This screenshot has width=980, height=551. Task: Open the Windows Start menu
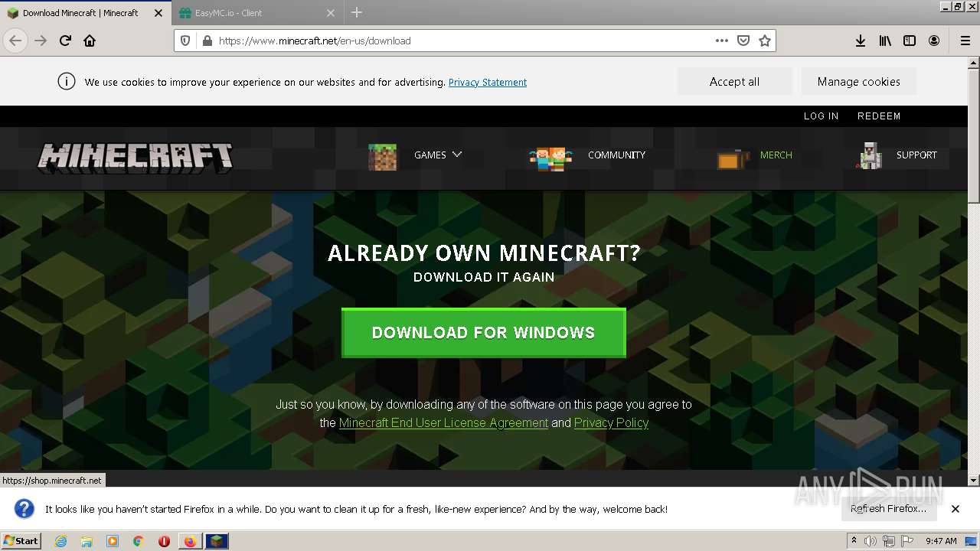(21, 540)
